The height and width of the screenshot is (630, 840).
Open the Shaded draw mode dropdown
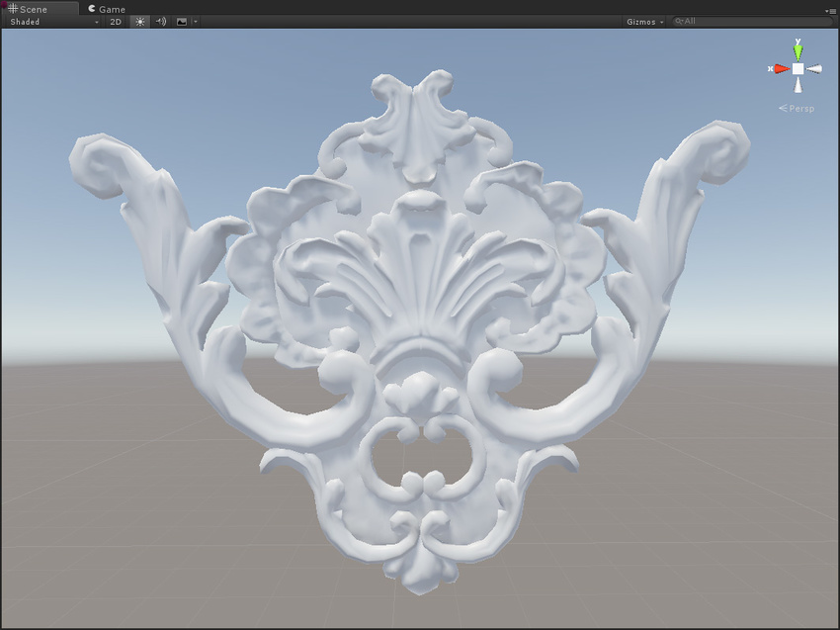point(53,21)
